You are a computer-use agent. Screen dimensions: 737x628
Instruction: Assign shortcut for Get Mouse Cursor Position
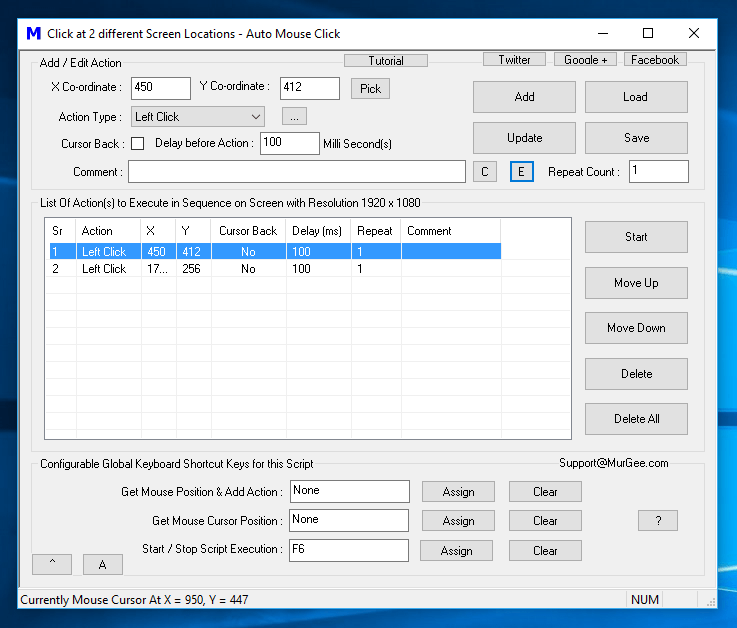tap(458, 521)
